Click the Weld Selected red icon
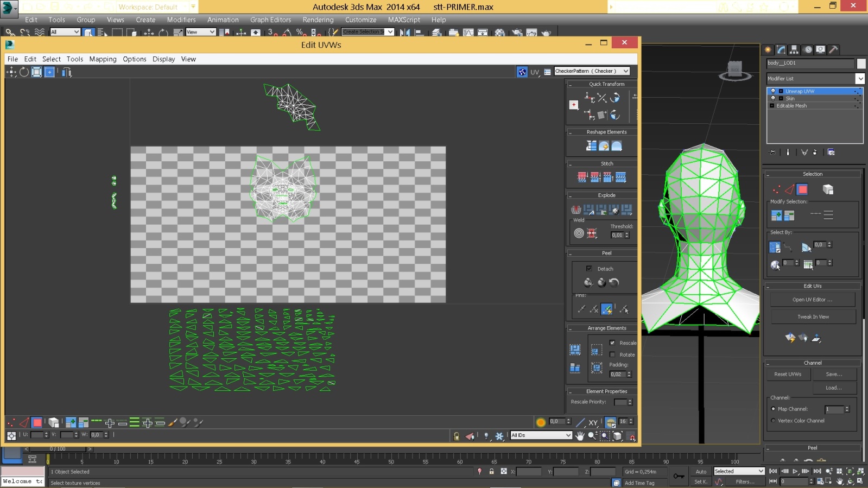Viewport: 868px width, 488px height. [x=592, y=233]
